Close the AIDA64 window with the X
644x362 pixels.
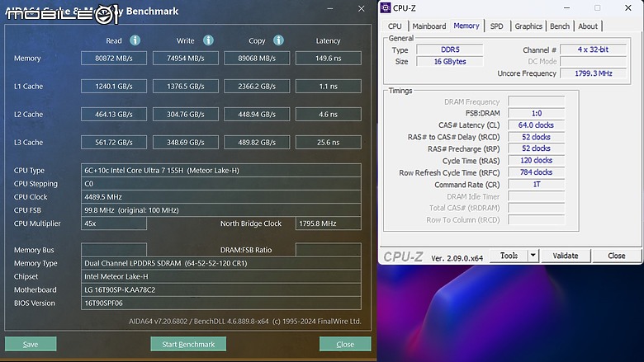pyautogui.click(x=361, y=8)
